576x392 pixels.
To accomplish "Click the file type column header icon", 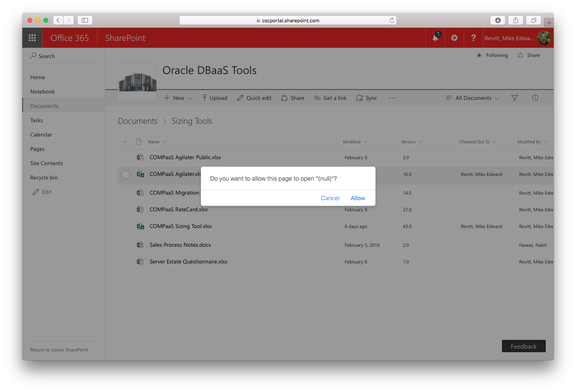I will [x=139, y=142].
